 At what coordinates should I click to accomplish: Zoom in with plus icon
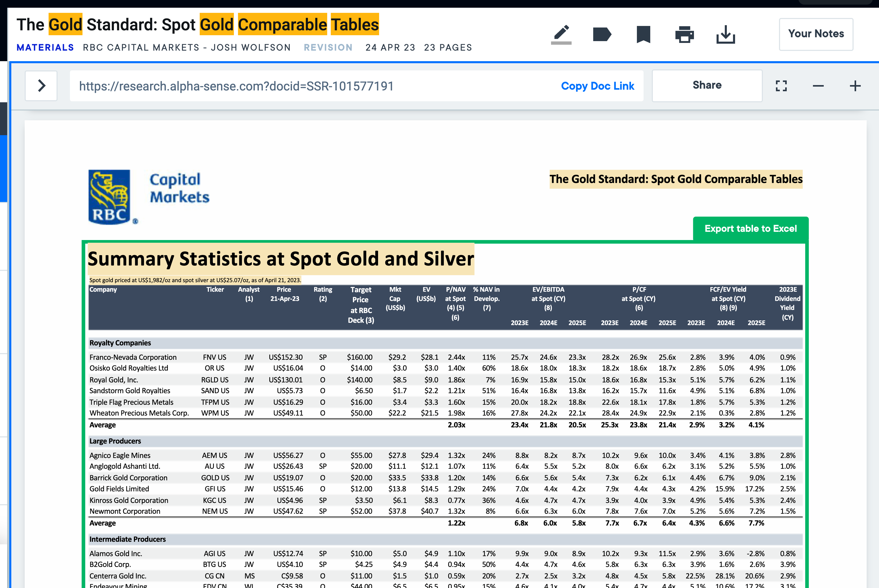point(855,86)
